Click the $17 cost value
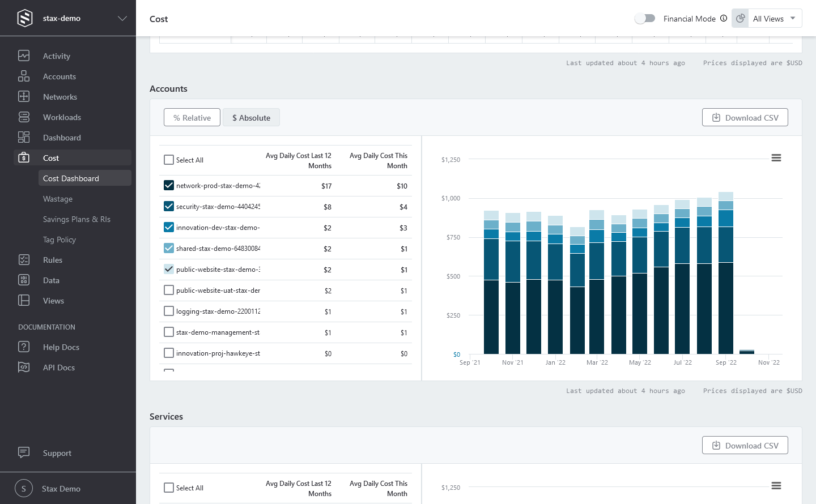 coord(326,186)
